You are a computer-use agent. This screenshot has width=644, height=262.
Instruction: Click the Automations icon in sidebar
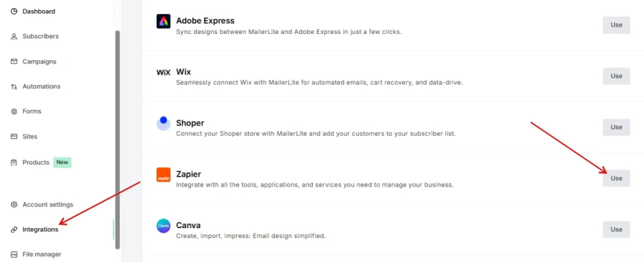[x=14, y=87]
